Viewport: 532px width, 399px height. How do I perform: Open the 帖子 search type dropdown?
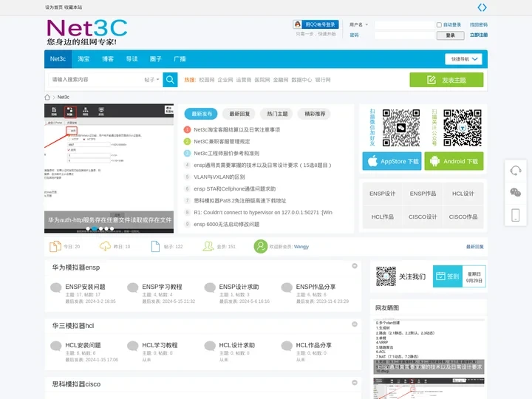click(151, 80)
